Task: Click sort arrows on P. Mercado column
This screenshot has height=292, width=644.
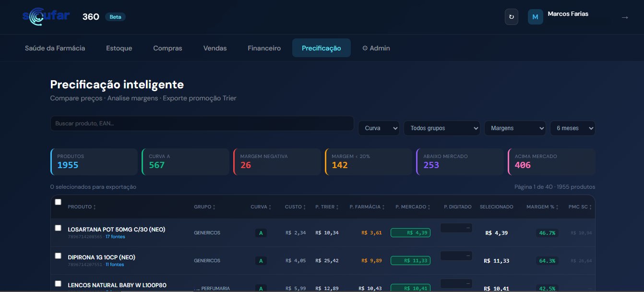Action: [x=429, y=207]
